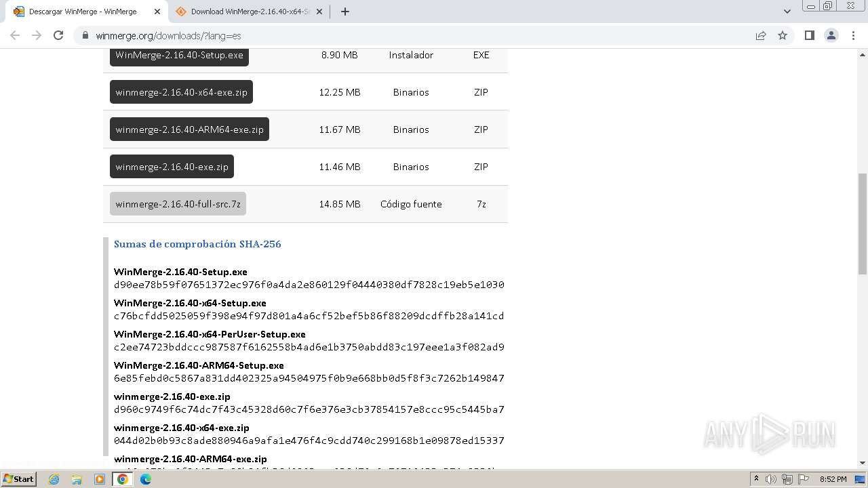Download WinMerge-2.16.40-Setup.exe
Screen dimensions: 868x488
pos(179,56)
